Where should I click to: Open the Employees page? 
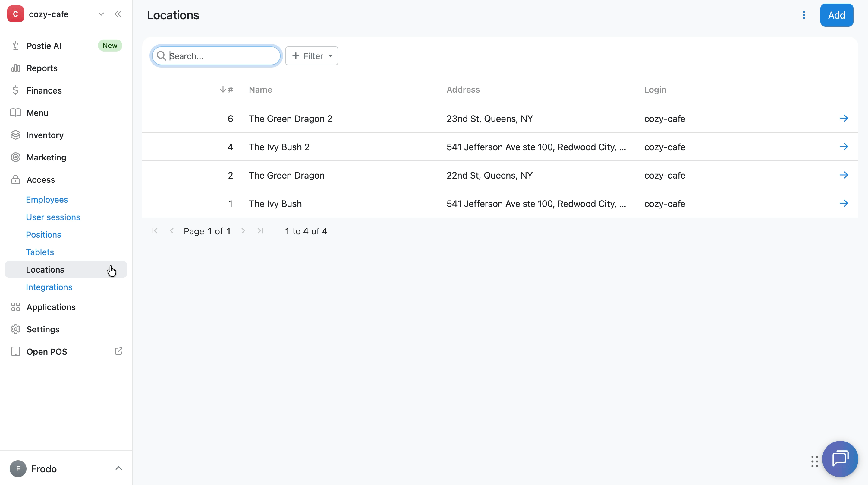pos(47,200)
